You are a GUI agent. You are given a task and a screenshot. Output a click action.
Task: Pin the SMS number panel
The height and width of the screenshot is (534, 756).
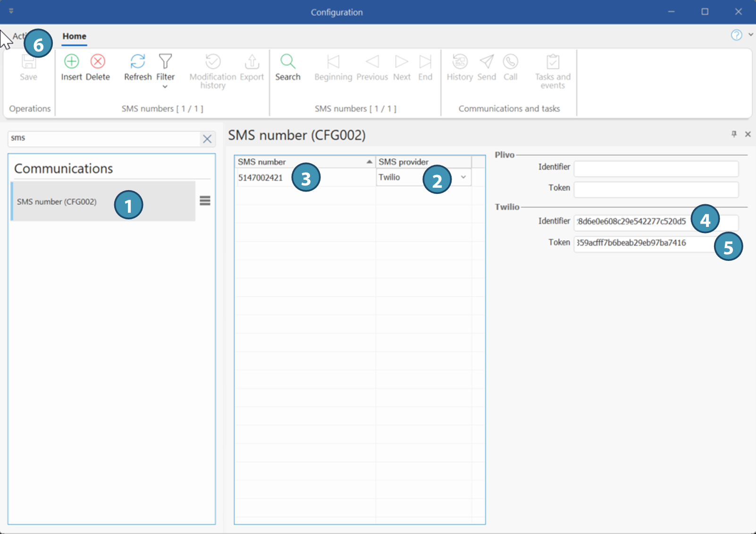point(734,134)
